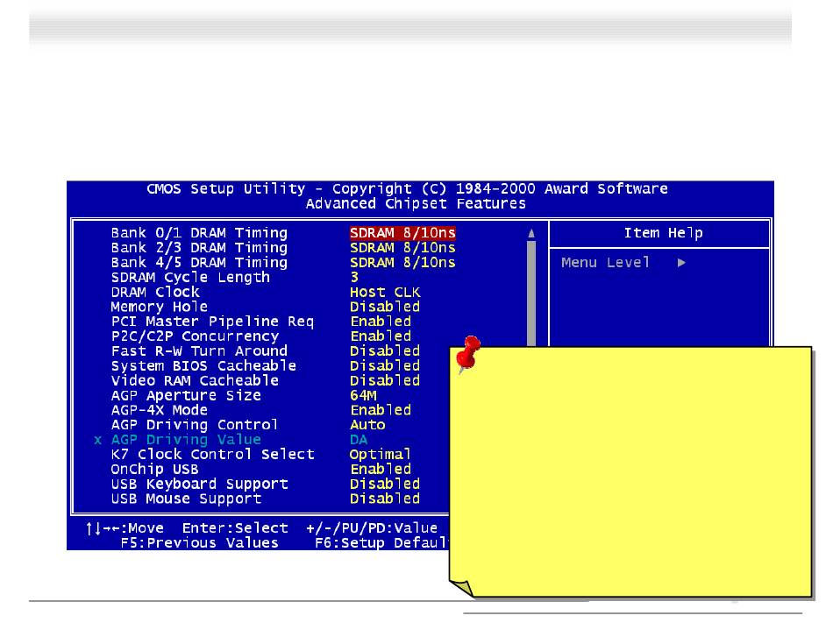Select the USB Mouse Support option

[x=186, y=499]
